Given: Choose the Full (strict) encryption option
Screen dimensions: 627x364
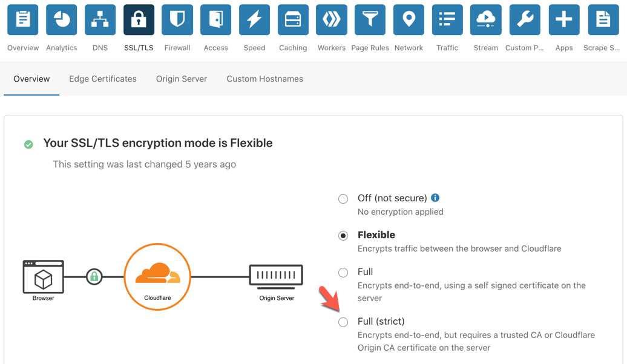Looking at the screenshot, I should coord(343,322).
